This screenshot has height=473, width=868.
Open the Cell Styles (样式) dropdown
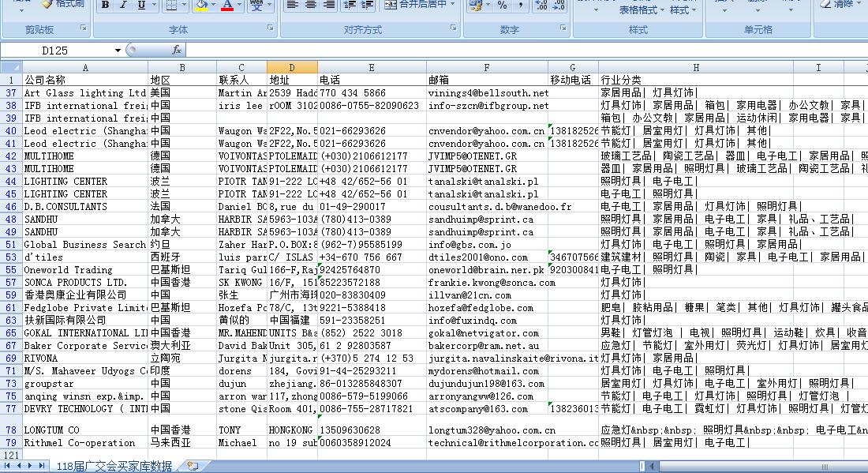(683, 10)
